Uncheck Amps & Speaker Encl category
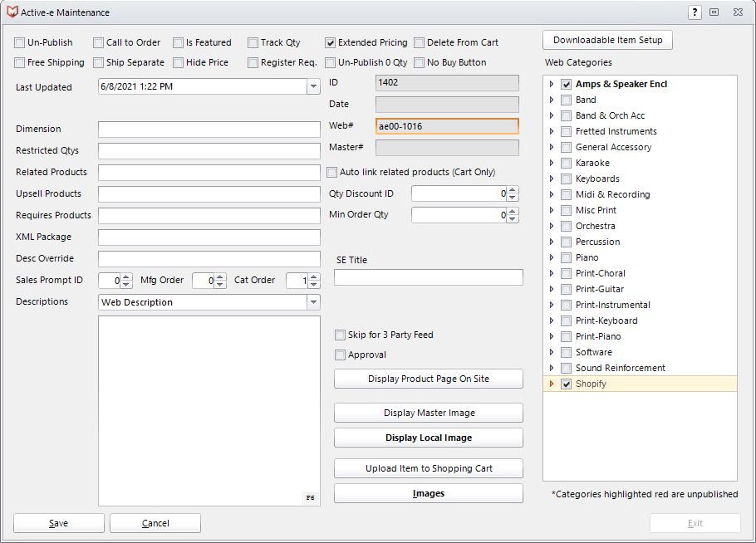 (567, 85)
